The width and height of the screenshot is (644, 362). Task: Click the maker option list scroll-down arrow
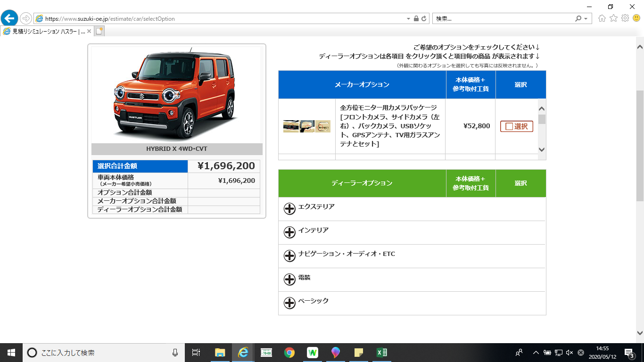coord(542,150)
